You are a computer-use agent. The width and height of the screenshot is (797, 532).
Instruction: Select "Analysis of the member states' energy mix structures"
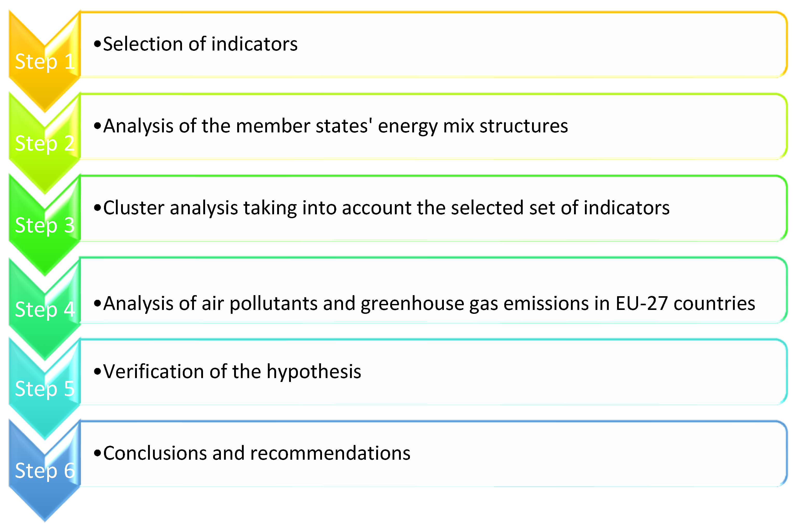335,126
